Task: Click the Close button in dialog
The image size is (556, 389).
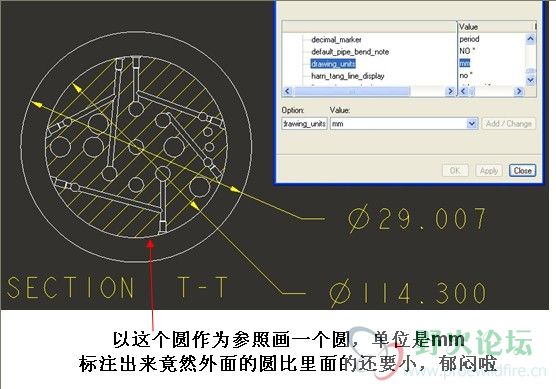Action: (x=522, y=171)
